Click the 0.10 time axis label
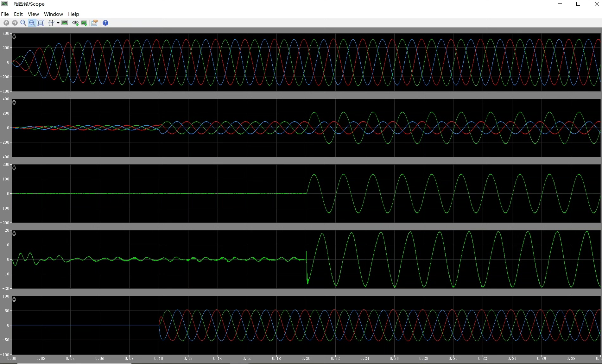Viewport: 602px width, 364px height. 159,358
